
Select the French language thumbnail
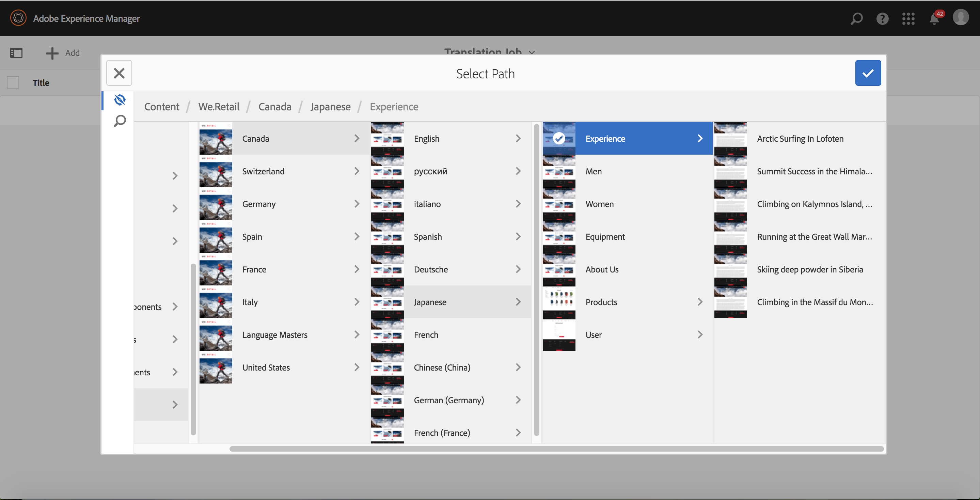[x=387, y=334]
